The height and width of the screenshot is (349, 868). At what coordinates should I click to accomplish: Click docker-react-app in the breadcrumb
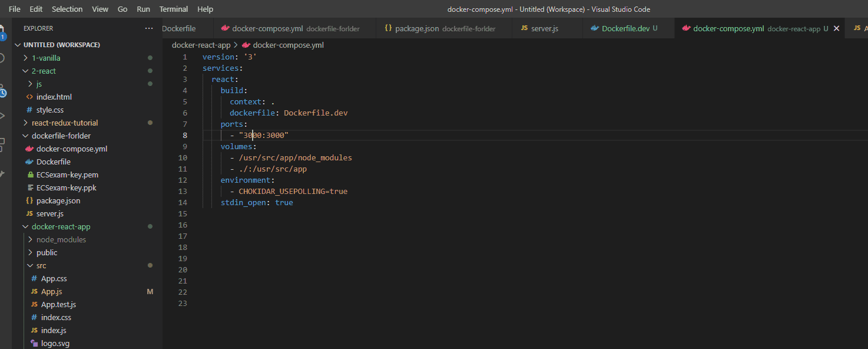201,45
